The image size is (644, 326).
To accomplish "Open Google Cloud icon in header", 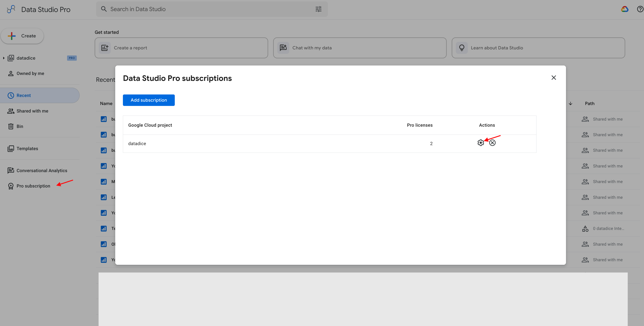I will (625, 9).
